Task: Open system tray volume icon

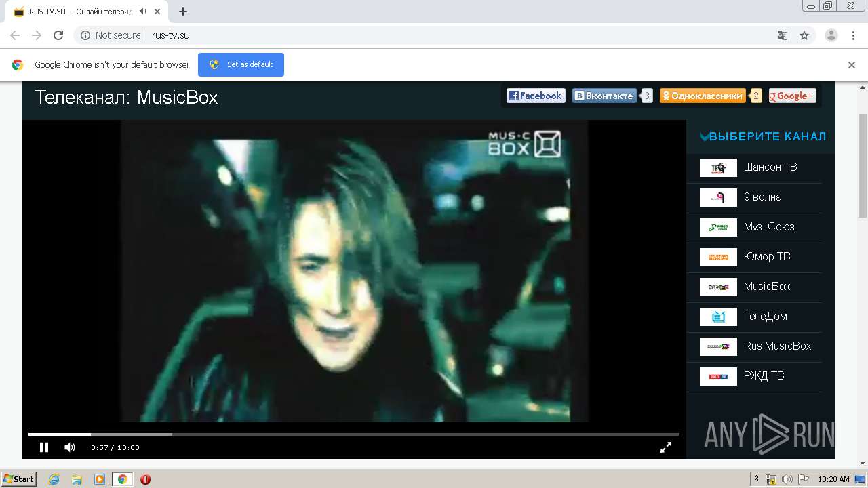Action: (x=787, y=479)
